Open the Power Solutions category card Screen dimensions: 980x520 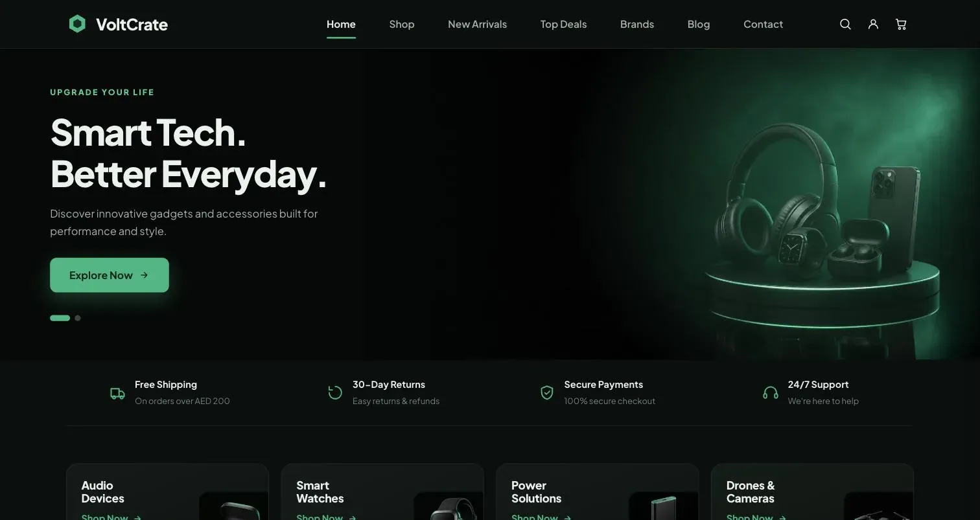(598, 492)
